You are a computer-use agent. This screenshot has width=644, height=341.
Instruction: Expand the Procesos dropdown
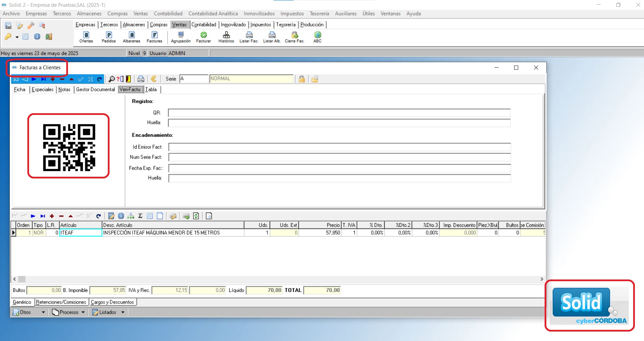(83, 312)
